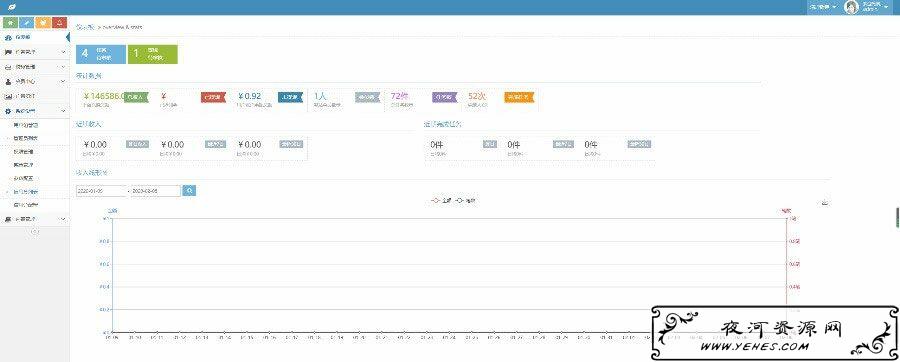Select the highlighted blue submenu item
This screenshot has width=900, height=362.
coord(34,192)
